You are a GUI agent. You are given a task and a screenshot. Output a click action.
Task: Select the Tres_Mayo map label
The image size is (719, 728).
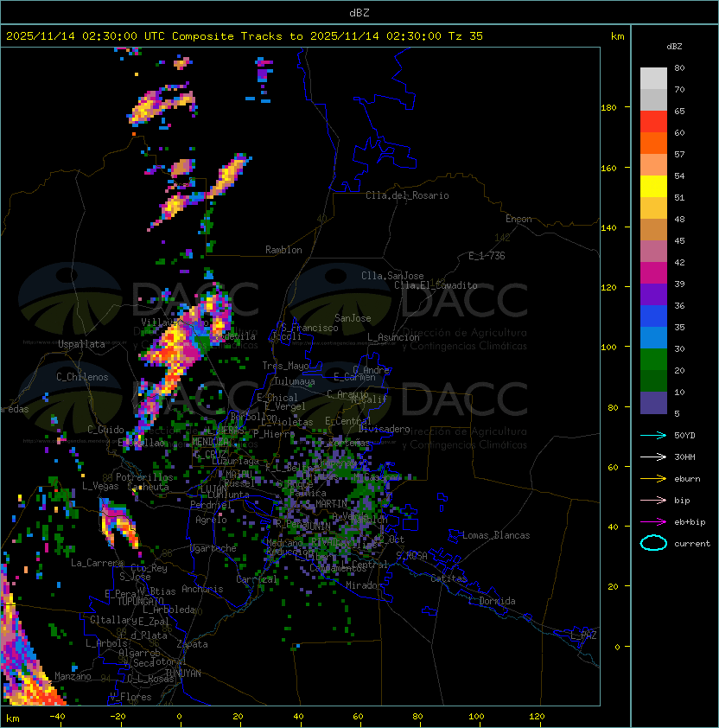point(285,366)
